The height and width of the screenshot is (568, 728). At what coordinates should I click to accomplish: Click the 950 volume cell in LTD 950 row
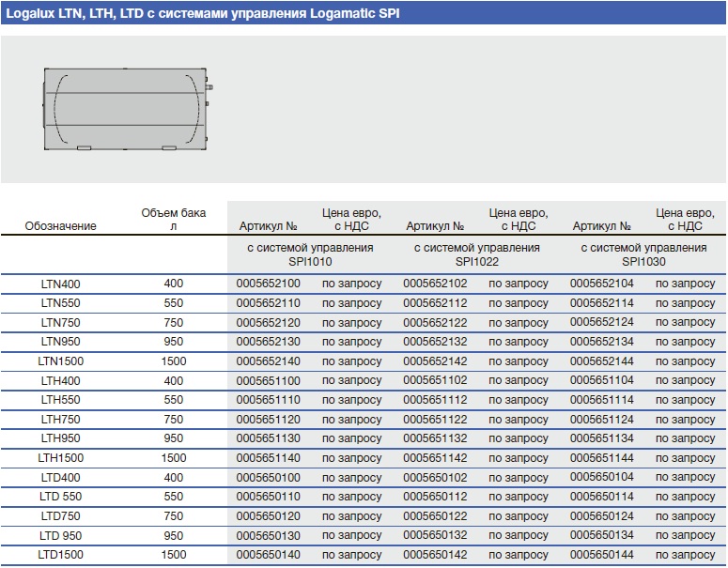pyautogui.click(x=174, y=535)
